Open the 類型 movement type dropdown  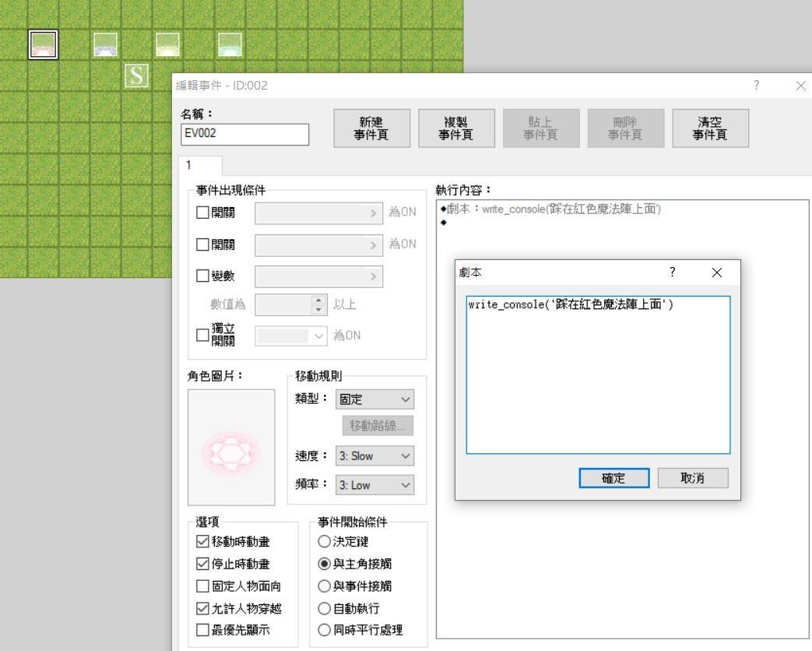coord(375,399)
